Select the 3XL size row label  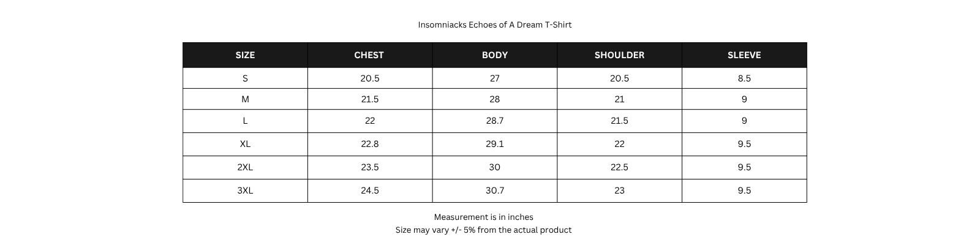[245, 190]
